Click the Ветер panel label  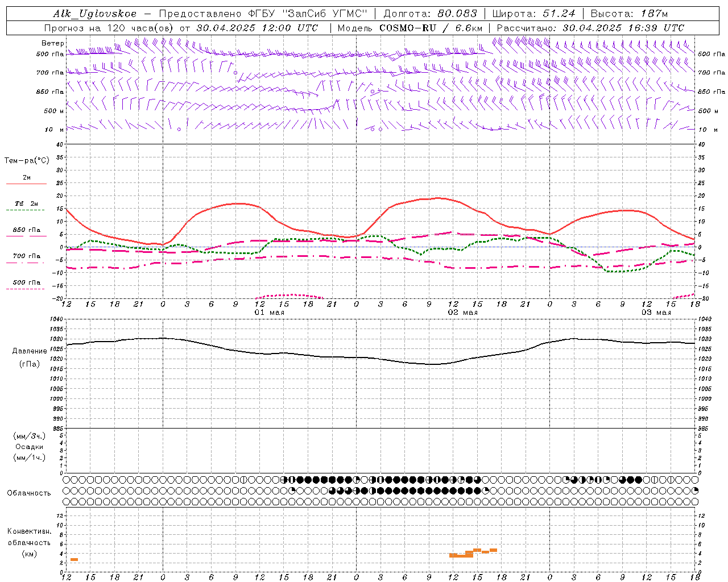[53, 43]
